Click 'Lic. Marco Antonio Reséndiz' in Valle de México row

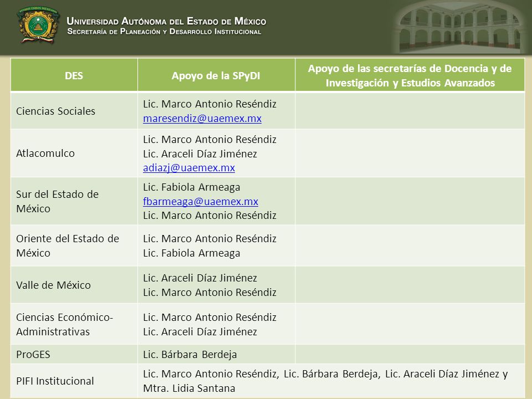[209, 293]
